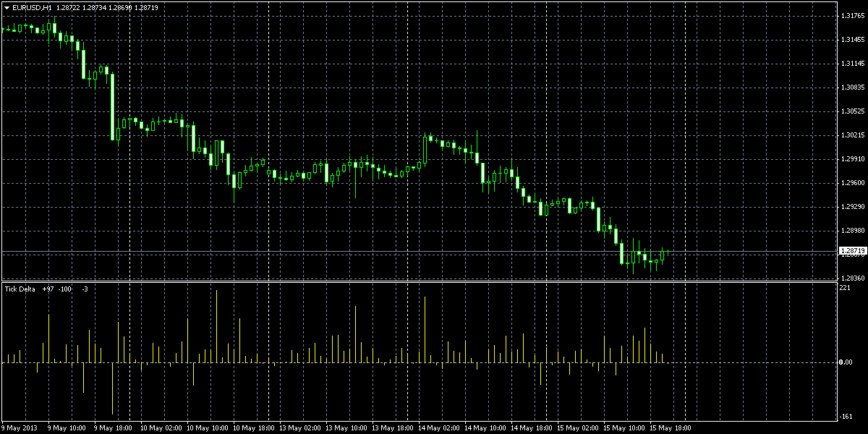Click the Tick Delta indicator label

click(x=20, y=289)
